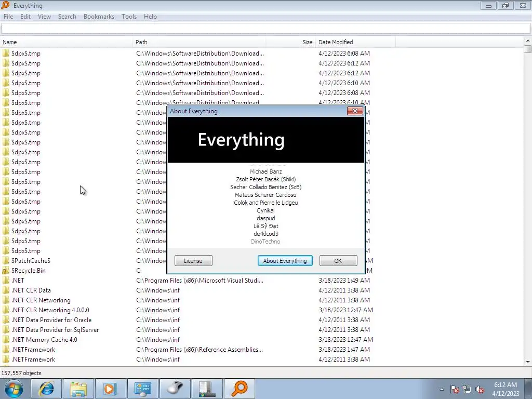
Task: Select .NET CLR Data name
Action: coord(31,290)
